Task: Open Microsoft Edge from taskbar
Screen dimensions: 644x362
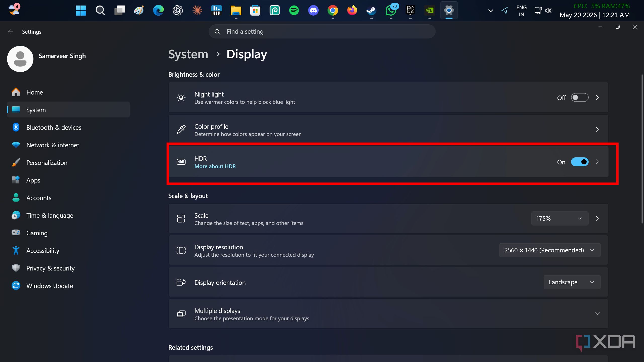Action: point(158,10)
